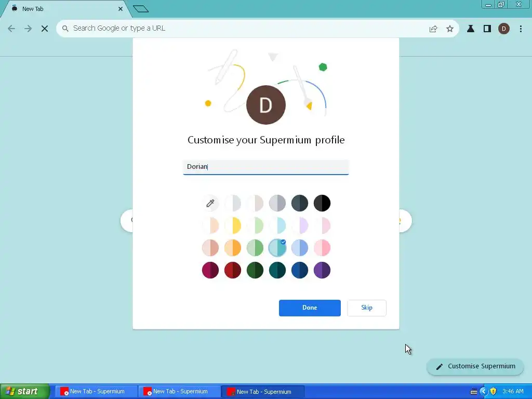Screen dimensions: 532x399
Task: Select the light grey theme colour
Action: pos(233,203)
